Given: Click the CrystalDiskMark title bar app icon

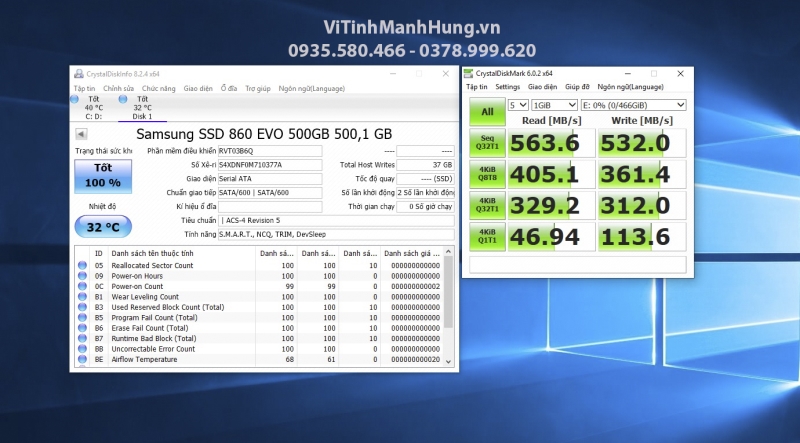Looking at the screenshot, I should coord(468,73).
